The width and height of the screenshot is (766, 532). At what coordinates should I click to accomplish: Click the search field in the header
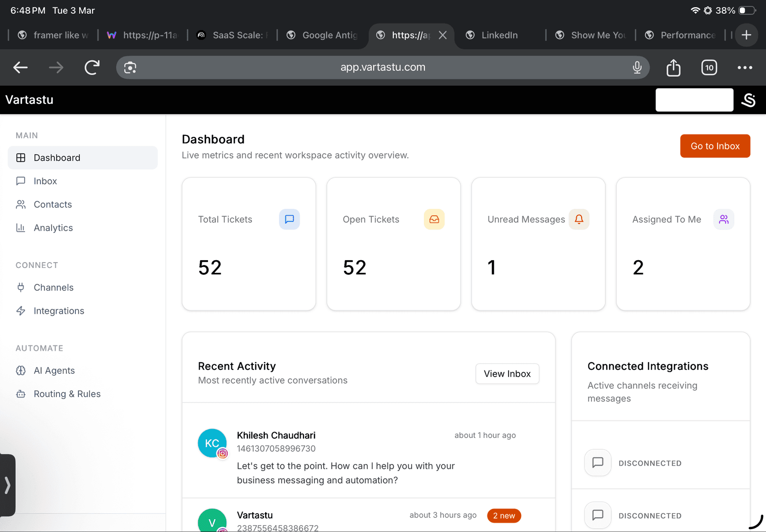(x=694, y=100)
